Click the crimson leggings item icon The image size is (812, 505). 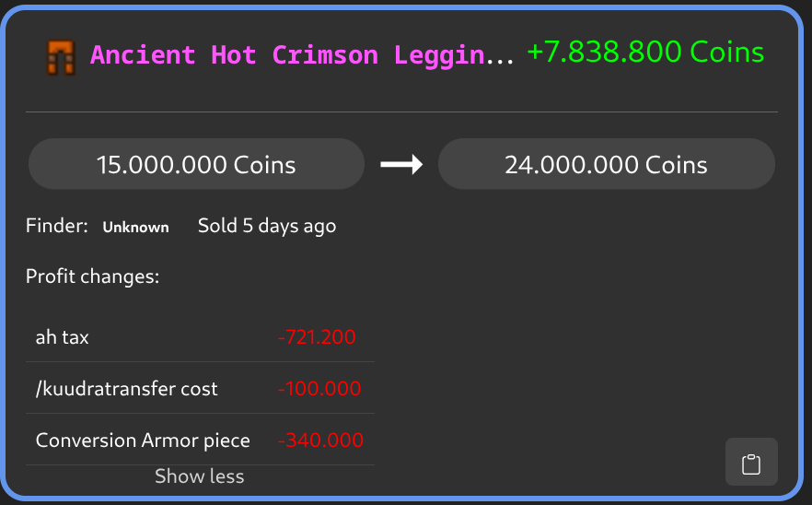(61, 56)
